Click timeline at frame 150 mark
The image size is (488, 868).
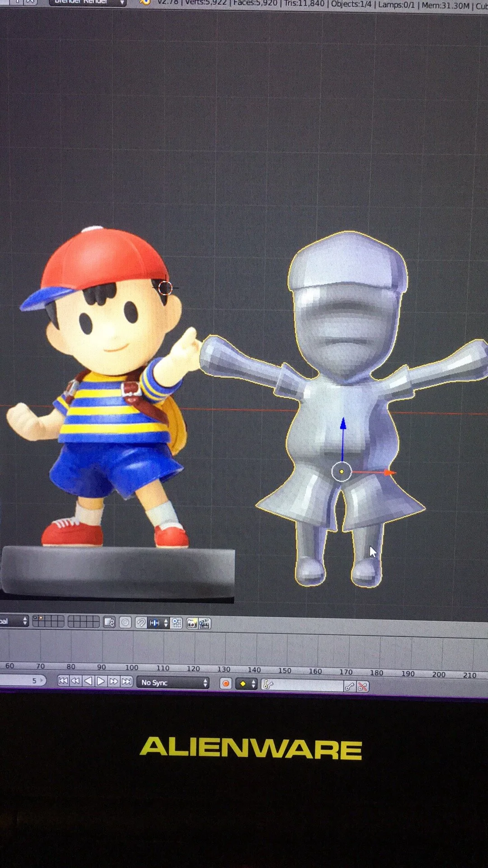click(x=284, y=670)
